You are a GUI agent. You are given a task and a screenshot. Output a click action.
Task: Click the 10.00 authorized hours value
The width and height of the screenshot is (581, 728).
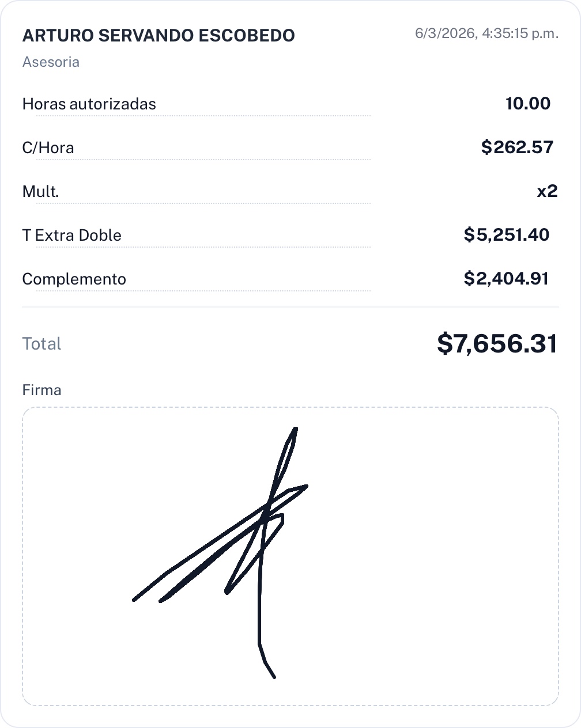click(x=527, y=104)
